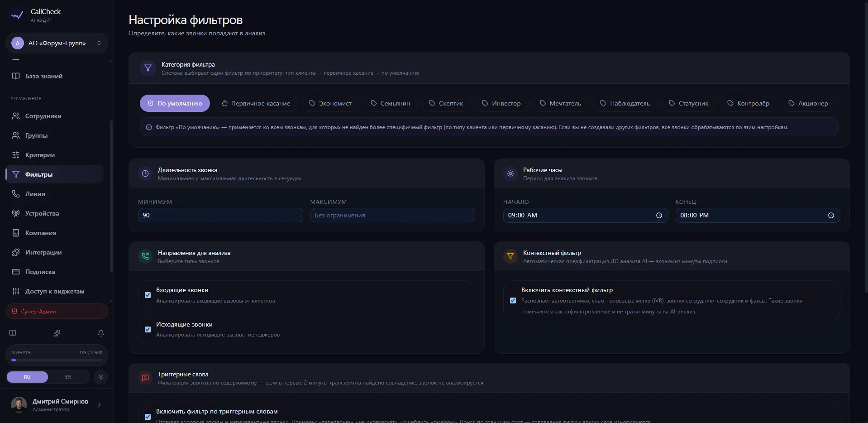Click the Подписка card icon

(16, 272)
